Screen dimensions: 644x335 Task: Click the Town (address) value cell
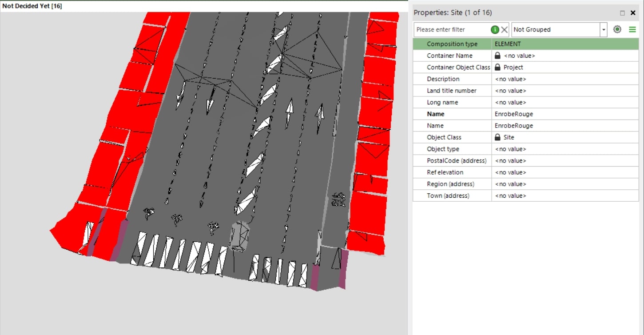(564, 195)
